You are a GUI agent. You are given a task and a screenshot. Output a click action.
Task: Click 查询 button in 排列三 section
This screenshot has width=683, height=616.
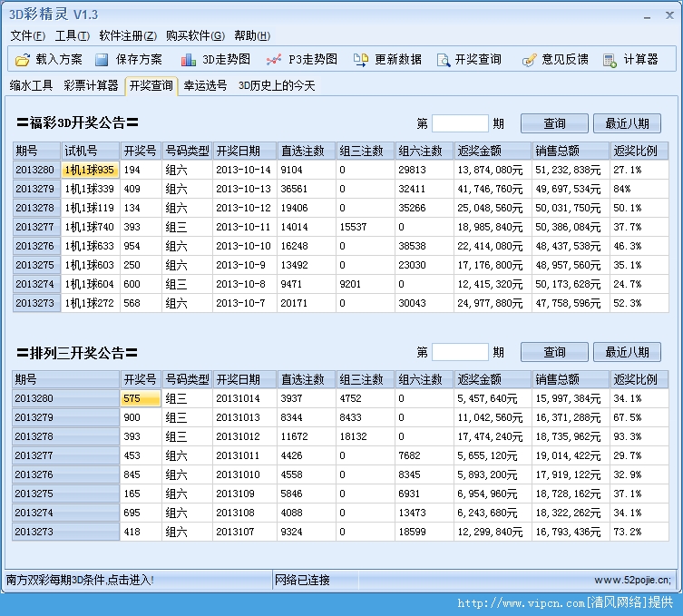pyautogui.click(x=554, y=352)
